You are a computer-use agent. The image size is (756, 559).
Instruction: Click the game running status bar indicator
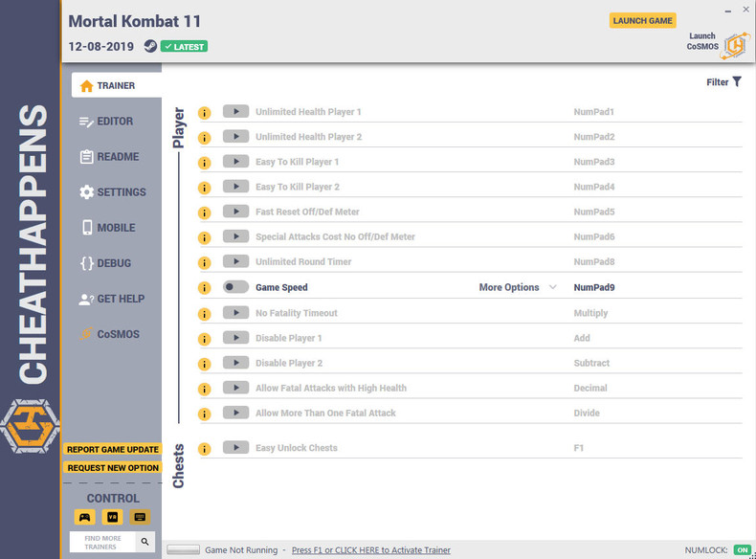(183, 549)
